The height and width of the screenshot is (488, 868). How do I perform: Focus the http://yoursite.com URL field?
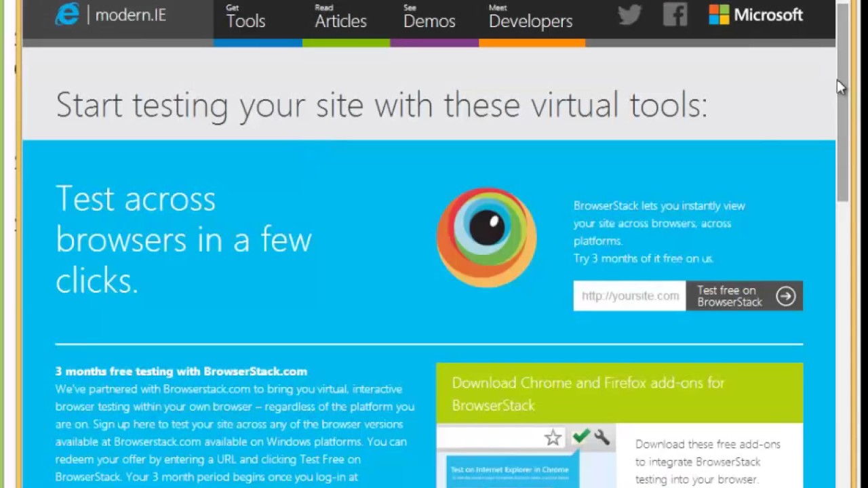[x=630, y=296]
